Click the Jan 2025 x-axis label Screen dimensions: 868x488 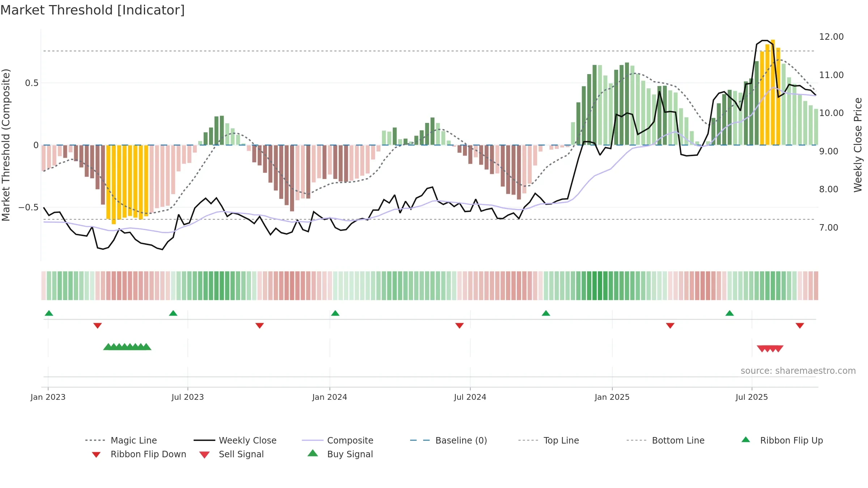click(x=612, y=397)
